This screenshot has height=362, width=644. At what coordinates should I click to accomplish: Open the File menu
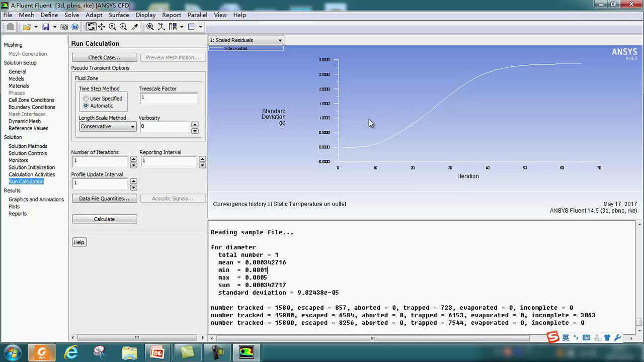tap(8, 15)
